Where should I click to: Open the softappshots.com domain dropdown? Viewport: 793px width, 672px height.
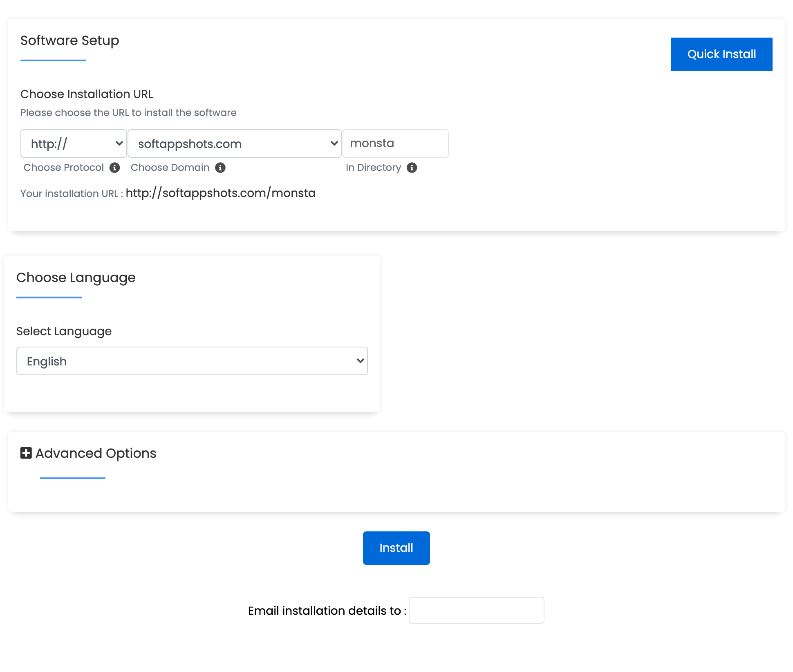pyautogui.click(x=234, y=143)
